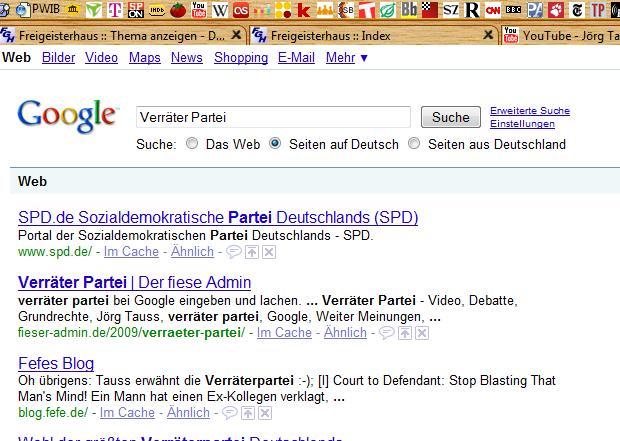Viewport: 620px width, 441px height.
Task: Open the Spiegel Online SPON bookmark
Action: point(136,10)
